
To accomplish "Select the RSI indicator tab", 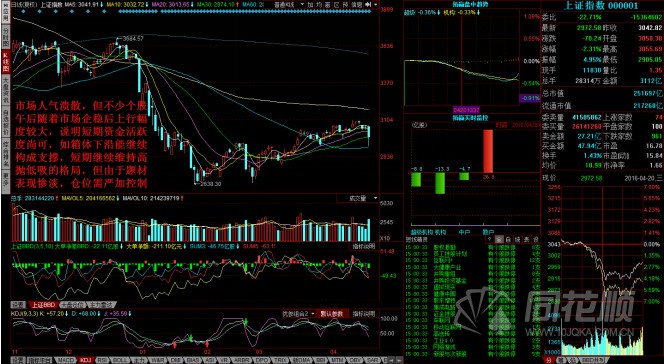I will (x=102, y=360).
